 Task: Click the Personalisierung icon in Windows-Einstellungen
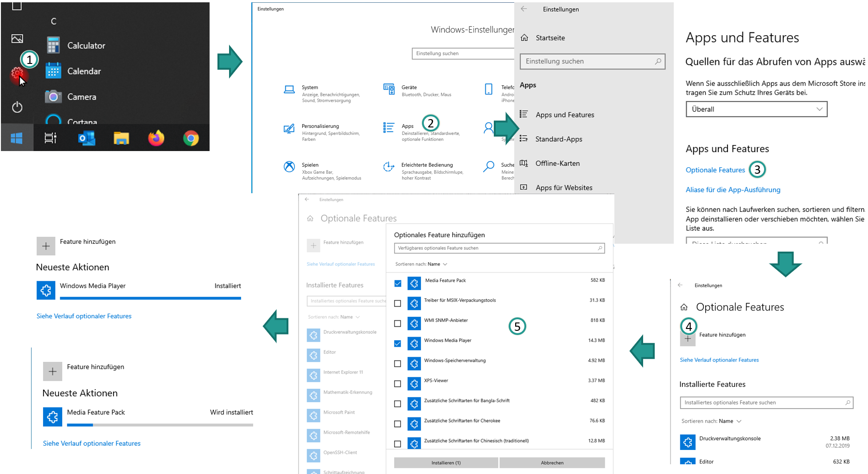pos(289,128)
